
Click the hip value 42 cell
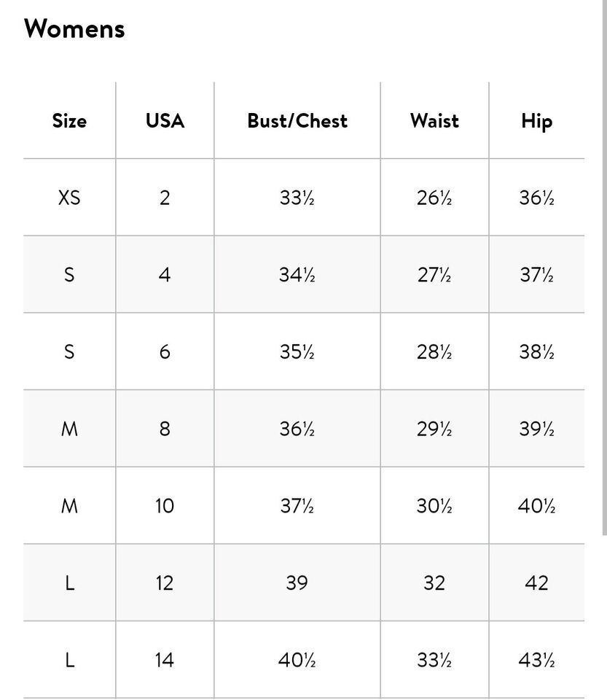(x=537, y=583)
